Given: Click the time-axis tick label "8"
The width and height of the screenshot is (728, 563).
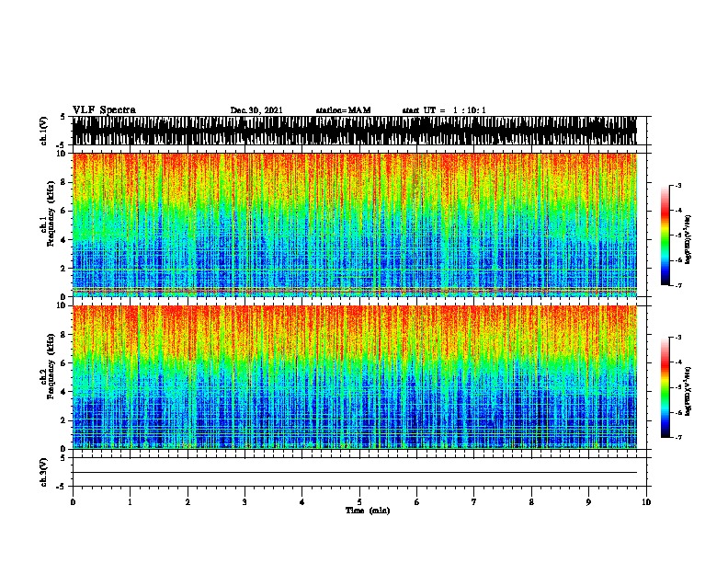Looking at the screenshot, I should pos(531,502).
